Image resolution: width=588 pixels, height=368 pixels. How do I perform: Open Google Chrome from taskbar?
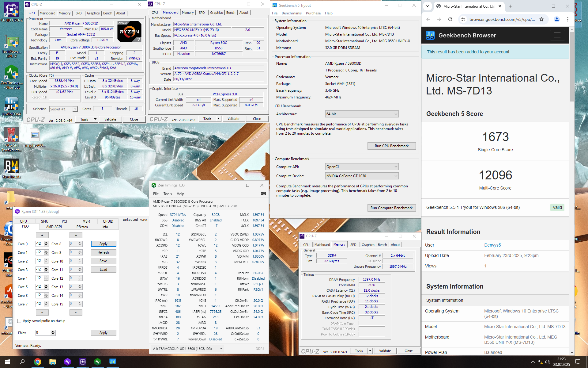pos(37,362)
